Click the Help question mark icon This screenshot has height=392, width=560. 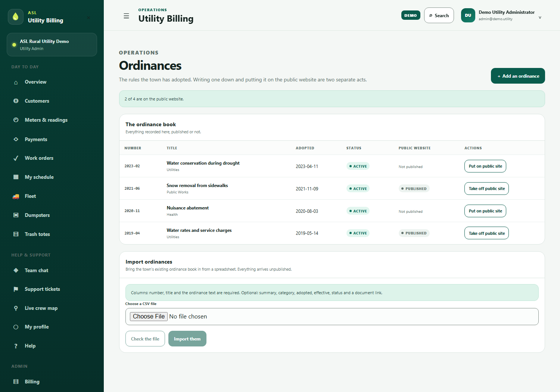(16, 346)
